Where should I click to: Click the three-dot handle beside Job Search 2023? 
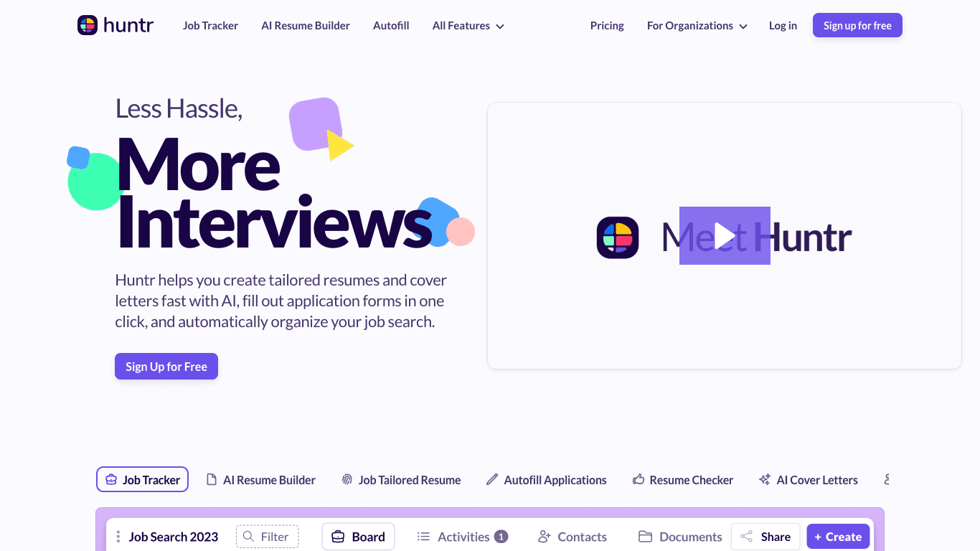point(118,537)
